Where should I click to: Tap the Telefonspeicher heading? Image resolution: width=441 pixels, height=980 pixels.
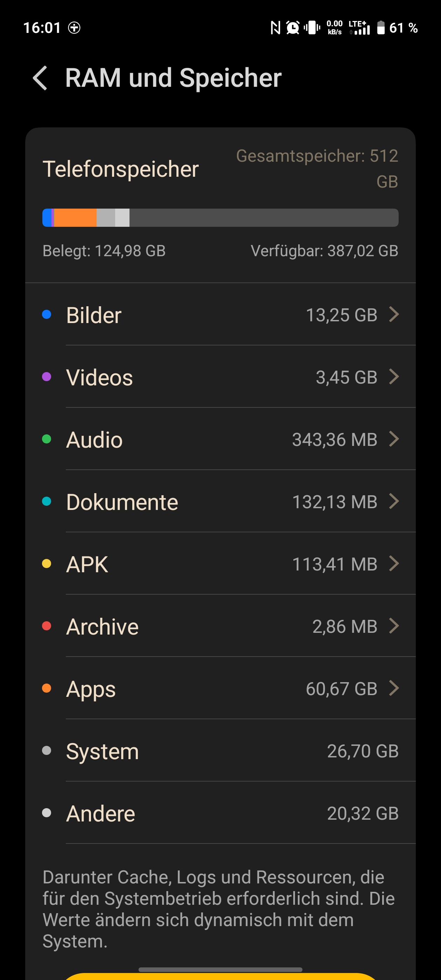pyautogui.click(x=121, y=169)
